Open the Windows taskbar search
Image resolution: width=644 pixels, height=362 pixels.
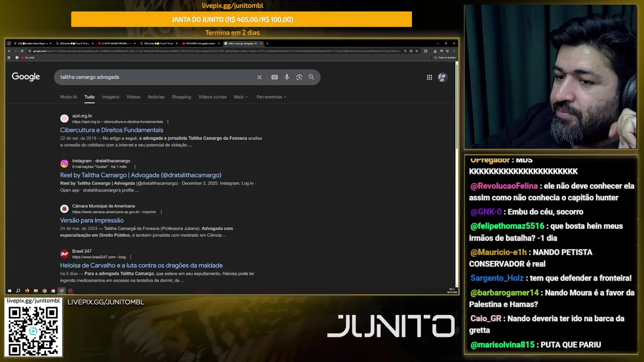point(18,291)
